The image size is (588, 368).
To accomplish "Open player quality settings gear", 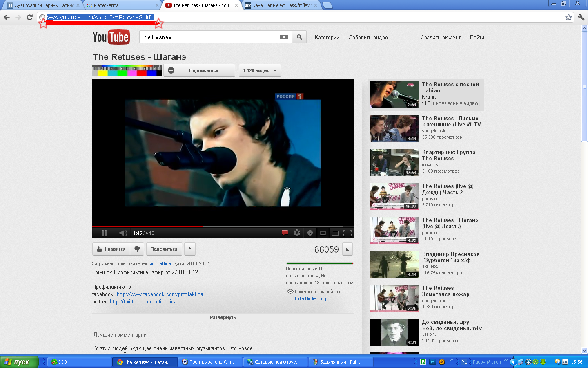I will pos(297,233).
